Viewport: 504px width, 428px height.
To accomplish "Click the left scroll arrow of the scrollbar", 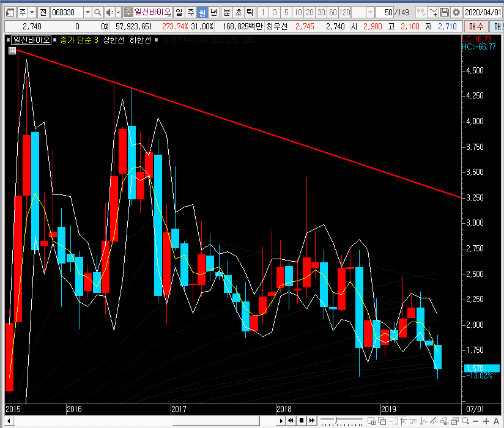I will click(x=9, y=421).
